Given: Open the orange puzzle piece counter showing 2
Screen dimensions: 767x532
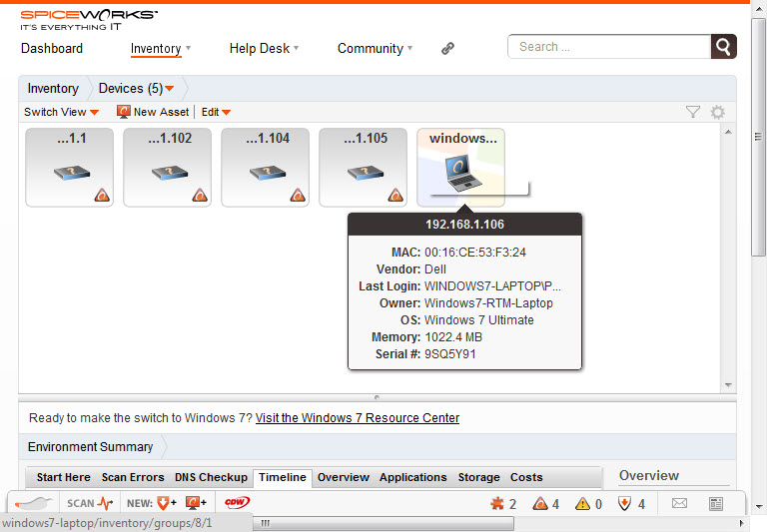Looking at the screenshot, I should [503, 504].
